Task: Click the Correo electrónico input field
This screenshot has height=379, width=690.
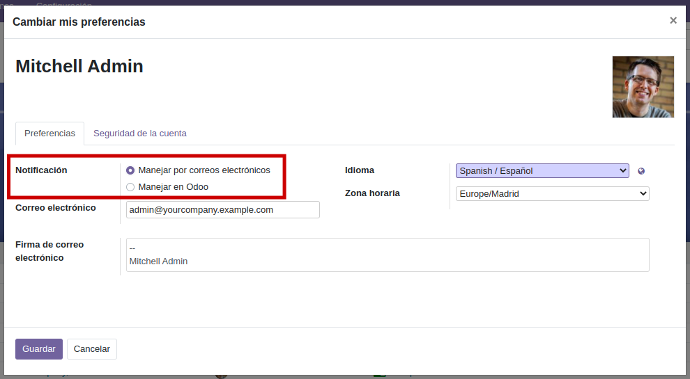Action: click(223, 210)
